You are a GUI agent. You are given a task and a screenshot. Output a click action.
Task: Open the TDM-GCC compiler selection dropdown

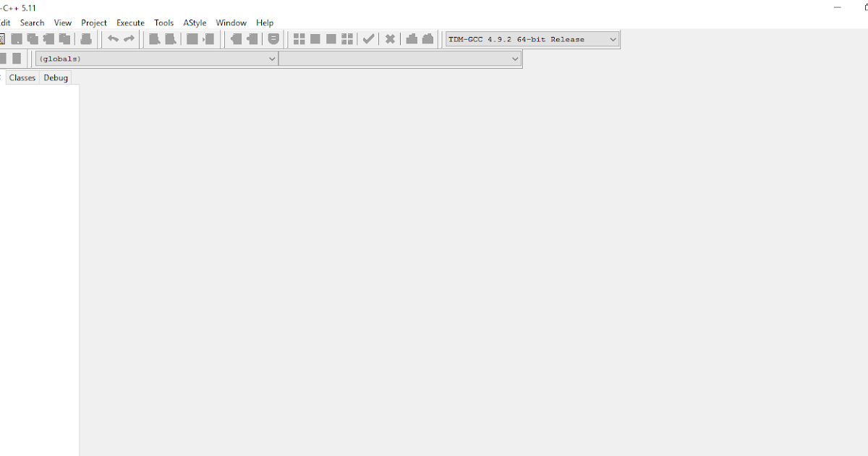(613, 39)
